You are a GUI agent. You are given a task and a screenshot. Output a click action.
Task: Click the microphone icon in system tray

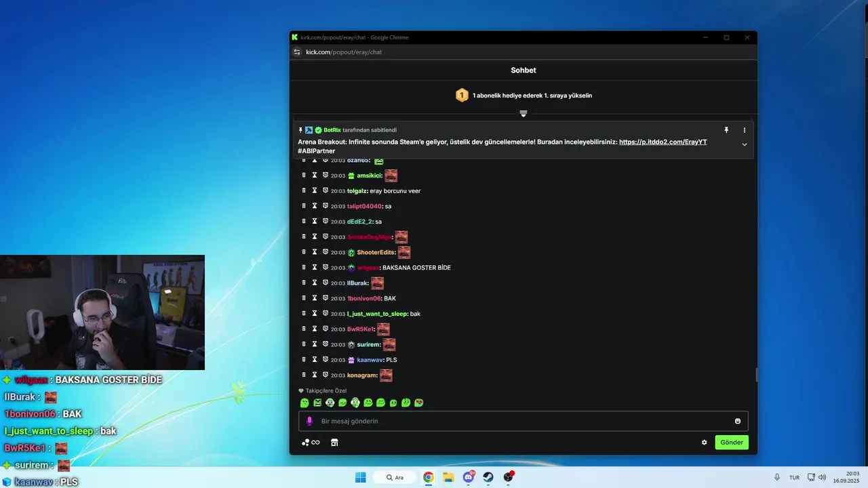tap(777, 477)
